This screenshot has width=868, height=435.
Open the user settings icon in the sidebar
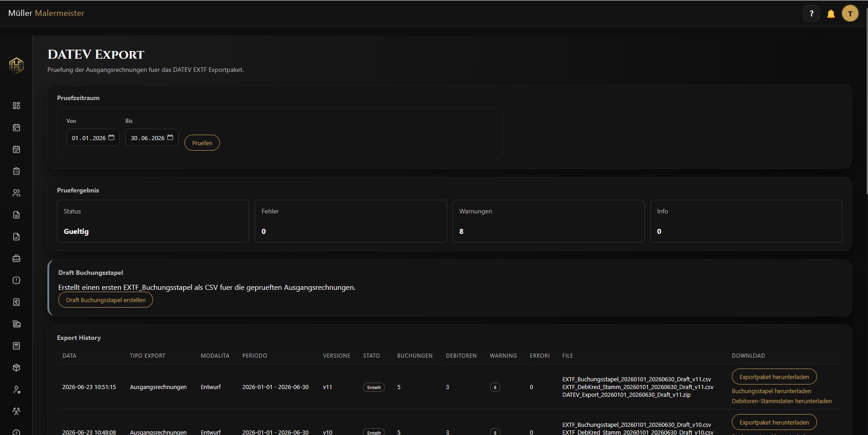point(16,389)
